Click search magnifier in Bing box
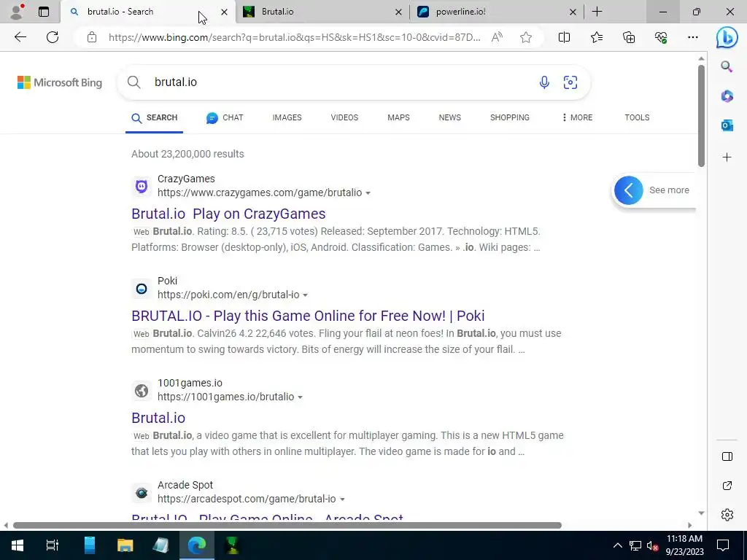 pos(134,82)
